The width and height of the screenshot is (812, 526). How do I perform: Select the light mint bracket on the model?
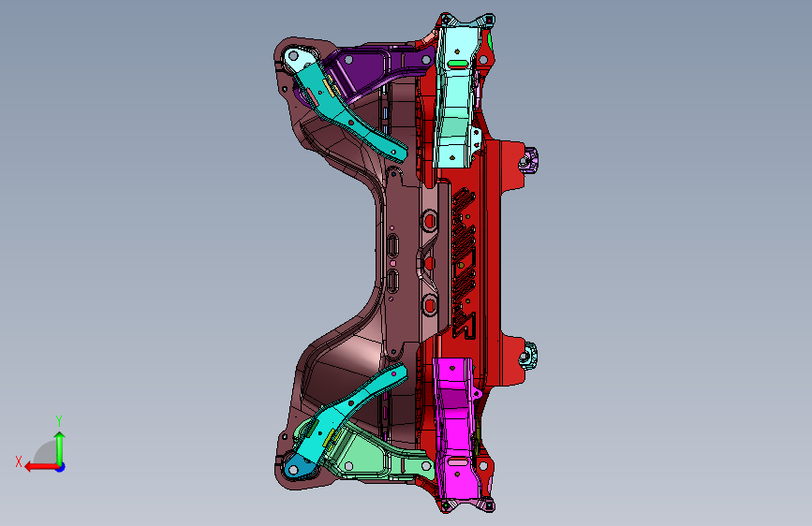(456, 98)
